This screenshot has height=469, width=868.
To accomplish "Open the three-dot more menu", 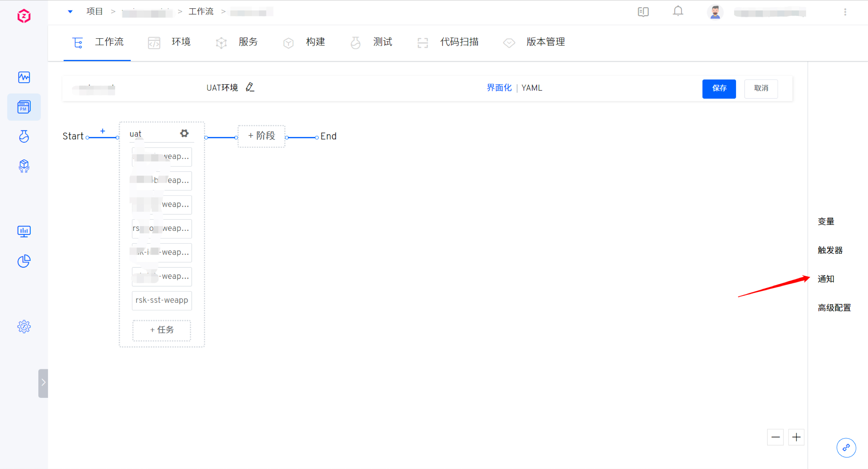I will click(x=845, y=12).
